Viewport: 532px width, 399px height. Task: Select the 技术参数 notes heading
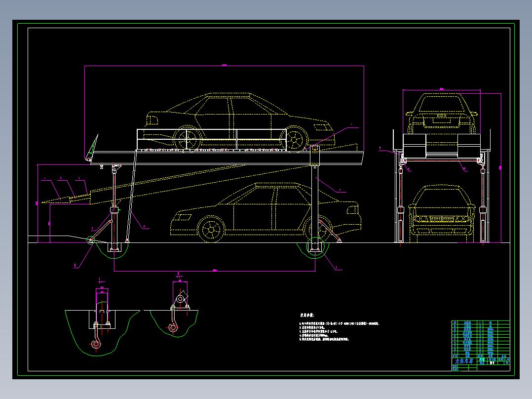[x=307, y=315]
